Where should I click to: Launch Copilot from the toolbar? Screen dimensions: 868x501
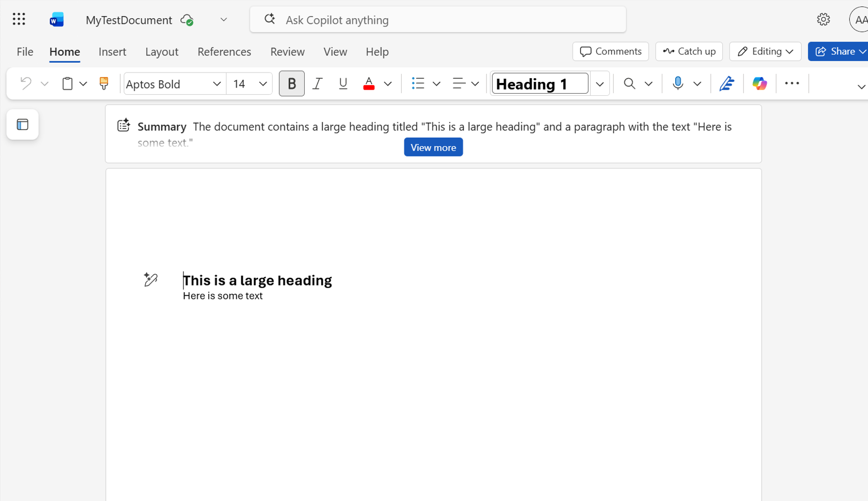point(759,83)
